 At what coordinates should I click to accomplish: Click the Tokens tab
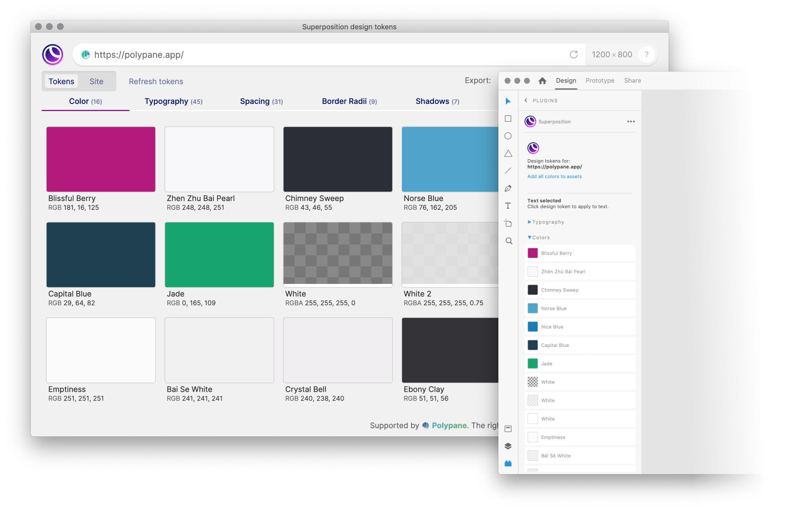(x=61, y=81)
